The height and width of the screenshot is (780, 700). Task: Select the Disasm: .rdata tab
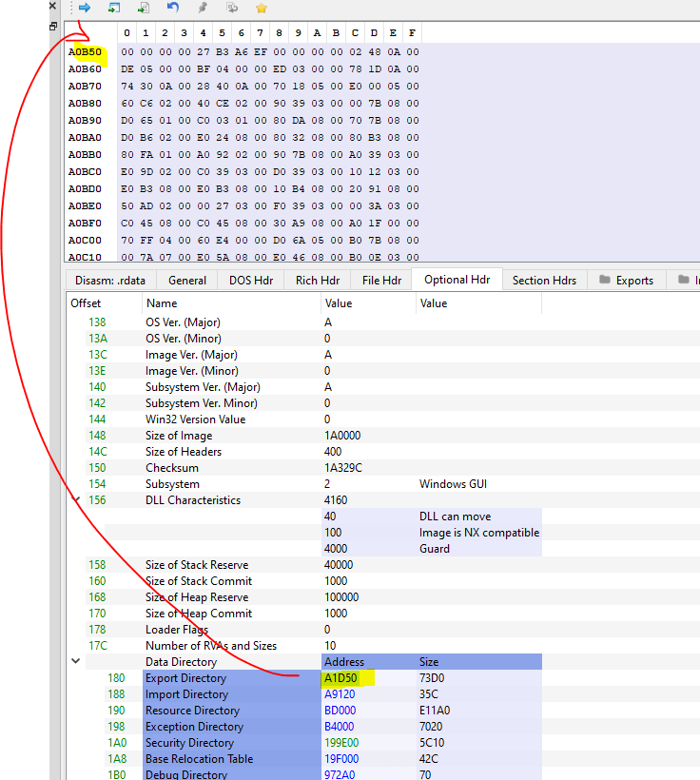click(110, 280)
